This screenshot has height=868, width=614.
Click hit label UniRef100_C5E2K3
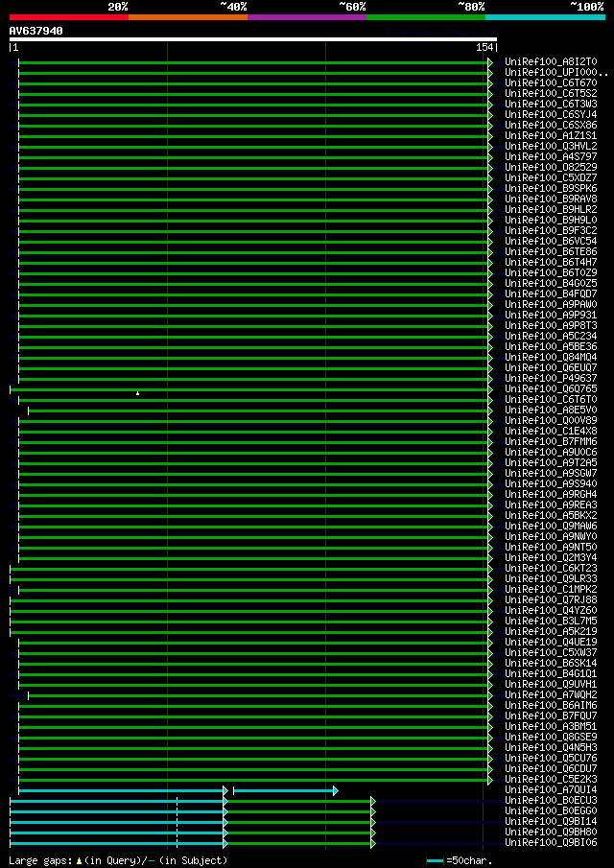coord(551,780)
